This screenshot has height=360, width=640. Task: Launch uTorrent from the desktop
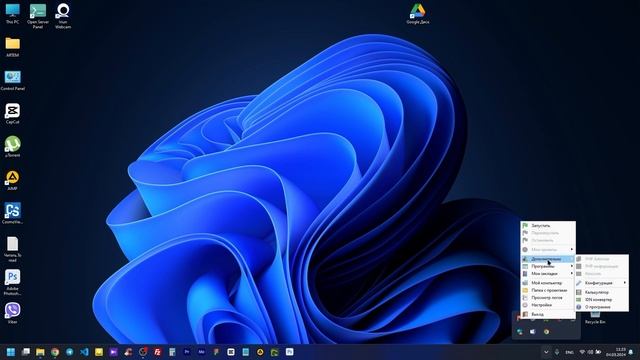(13, 147)
